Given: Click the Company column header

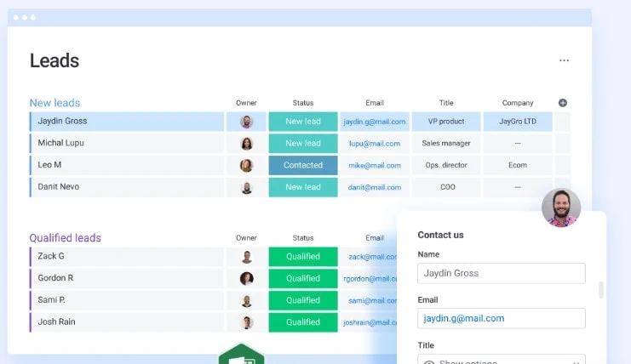Looking at the screenshot, I should coord(518,103).
